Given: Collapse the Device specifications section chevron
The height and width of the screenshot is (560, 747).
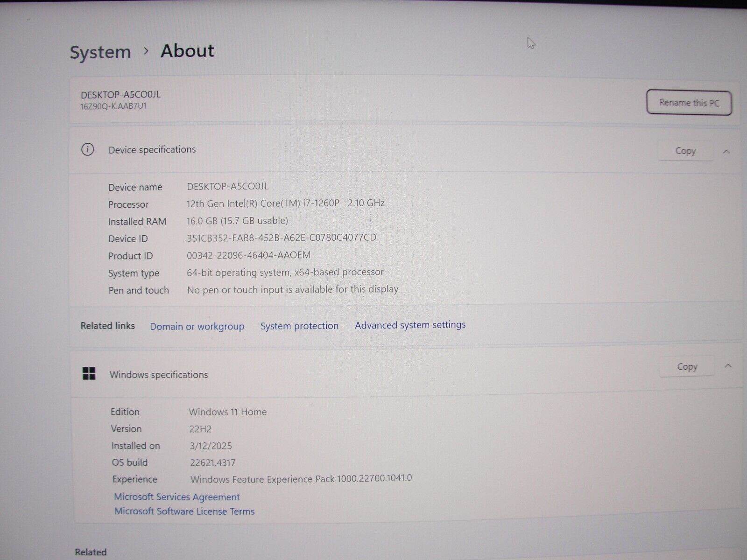Looking at the screenshot, I should 726,151.
